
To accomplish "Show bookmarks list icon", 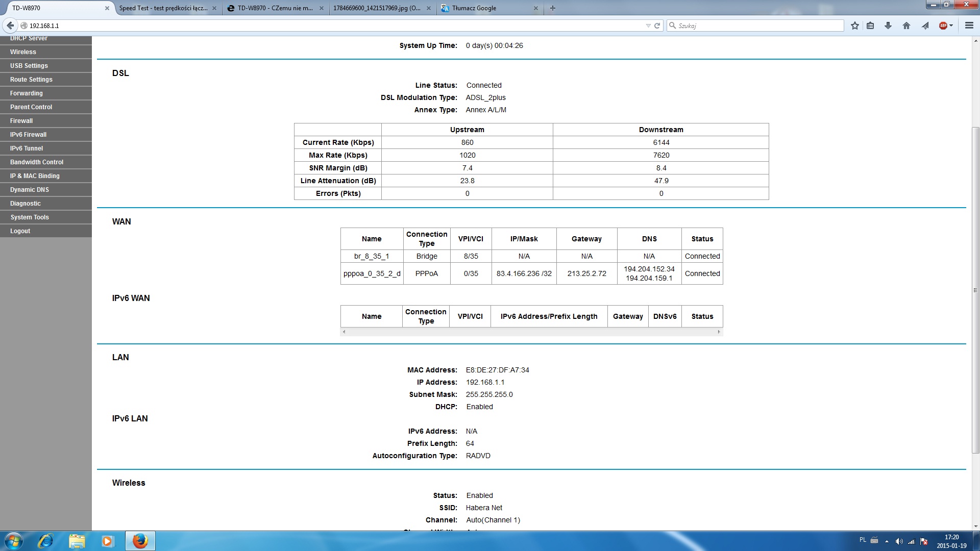I will point(871,26).
